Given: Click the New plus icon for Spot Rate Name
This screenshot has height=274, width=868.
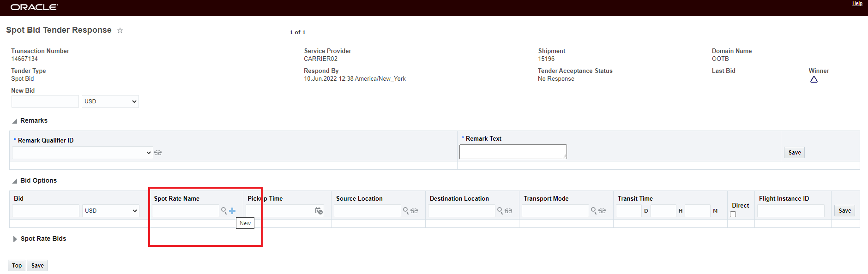Looking at the screenshot, I should tap(232, 211).
